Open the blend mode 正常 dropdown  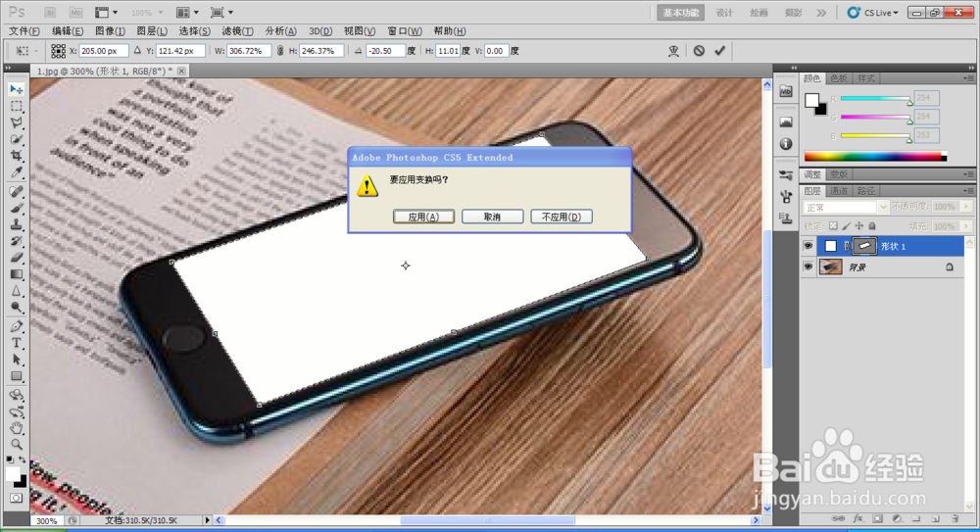pyautogui.click(x=847, y=207)
